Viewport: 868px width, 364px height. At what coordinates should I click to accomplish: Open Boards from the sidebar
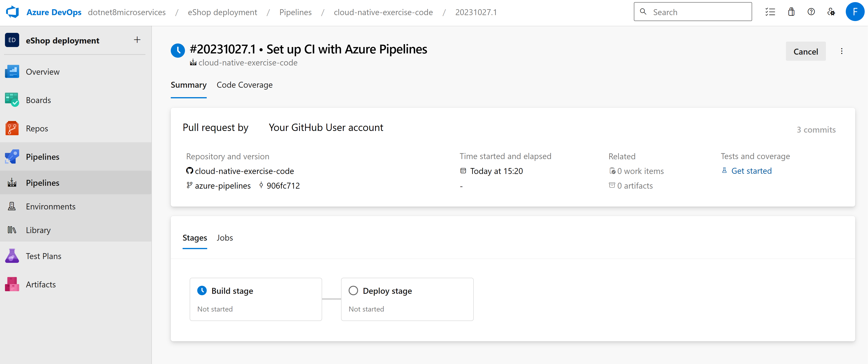tap(38, 100)
